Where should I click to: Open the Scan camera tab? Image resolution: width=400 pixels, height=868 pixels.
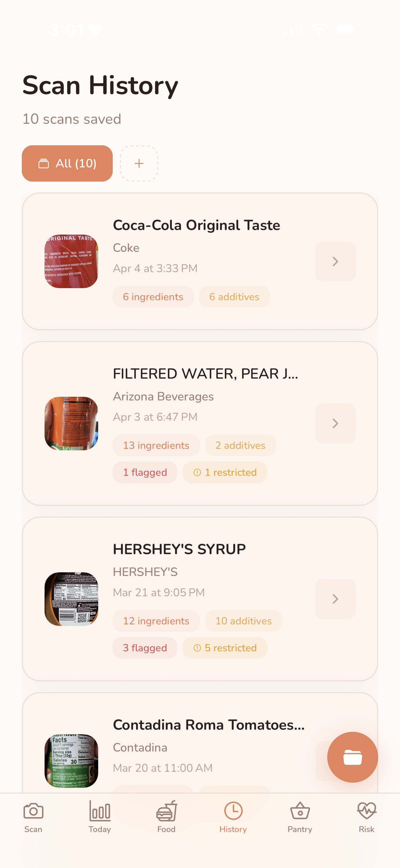coord(33,817)
